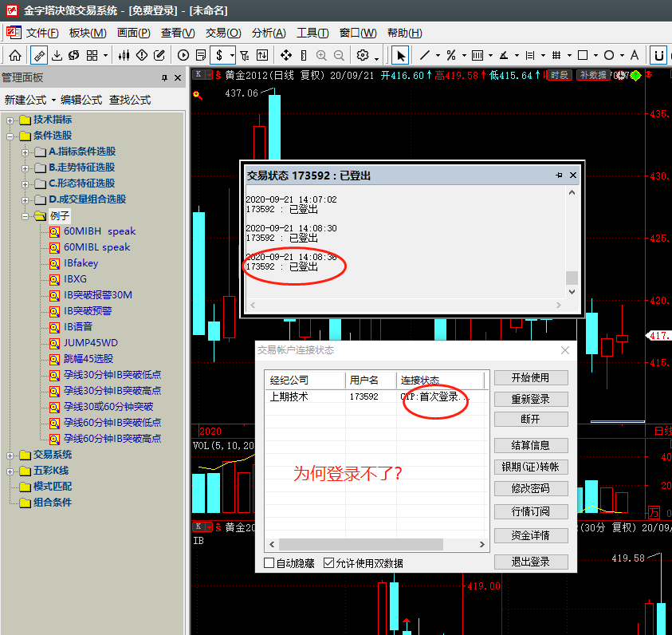The image size is (672, 635).
Task: Collapse the 条件选股 folder
Action: pos(10,136)
